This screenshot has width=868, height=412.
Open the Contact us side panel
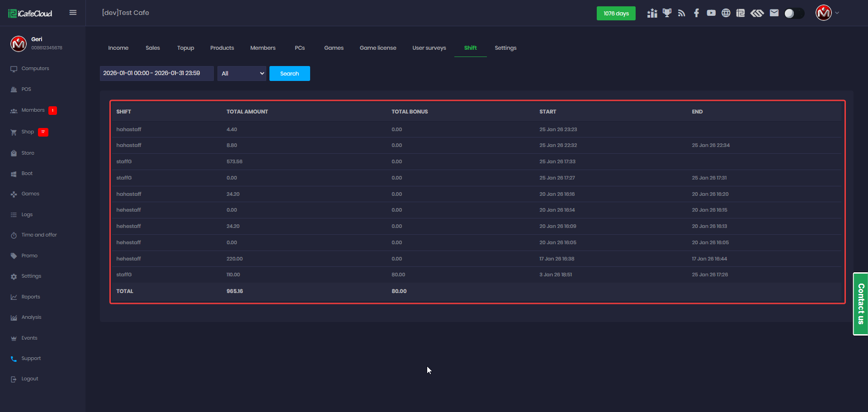(860, 303)
